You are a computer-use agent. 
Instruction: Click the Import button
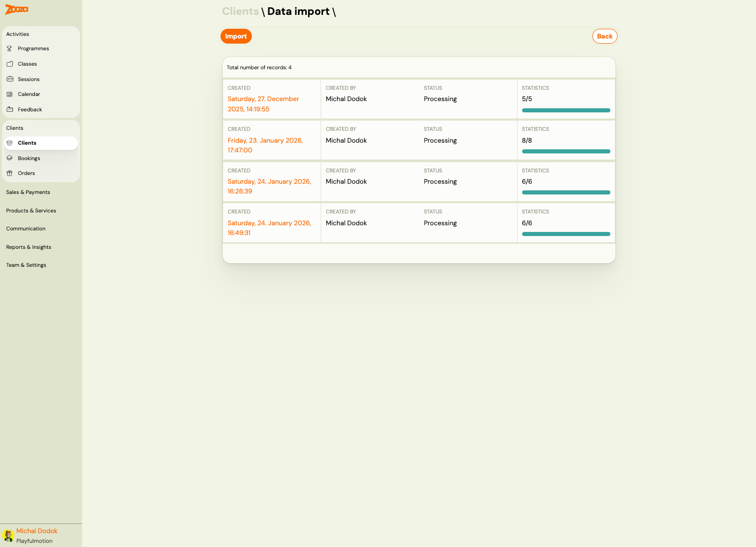coord(236,36)
